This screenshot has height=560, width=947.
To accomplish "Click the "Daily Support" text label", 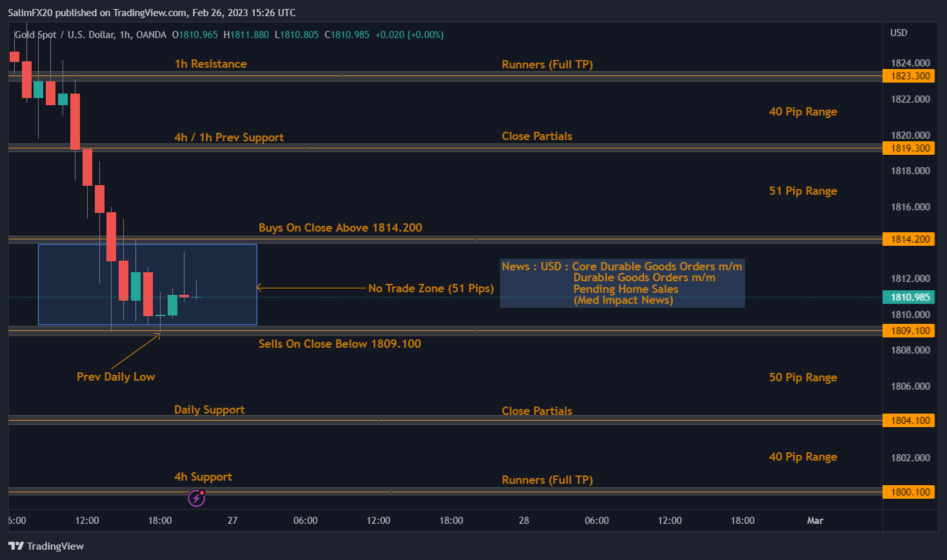I will click(x=209, y=410).
